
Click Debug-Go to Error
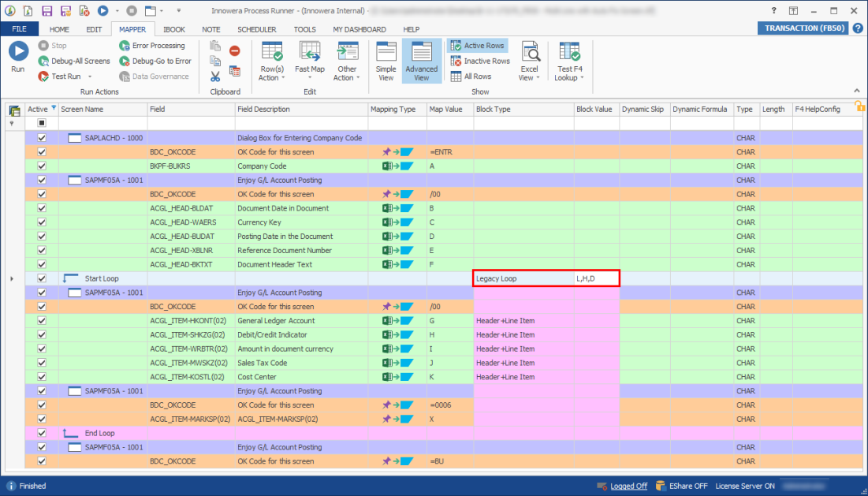click(125, 61)
